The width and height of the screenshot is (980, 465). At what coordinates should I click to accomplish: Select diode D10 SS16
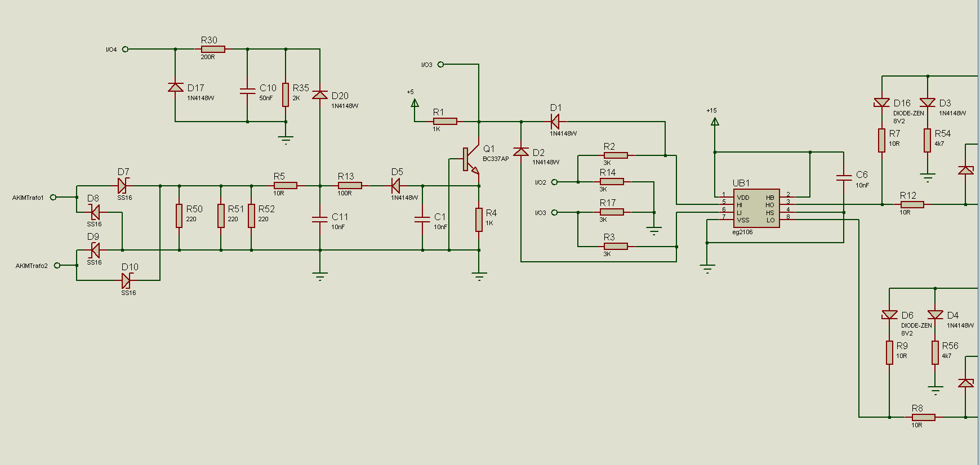(x=127, y=280)
